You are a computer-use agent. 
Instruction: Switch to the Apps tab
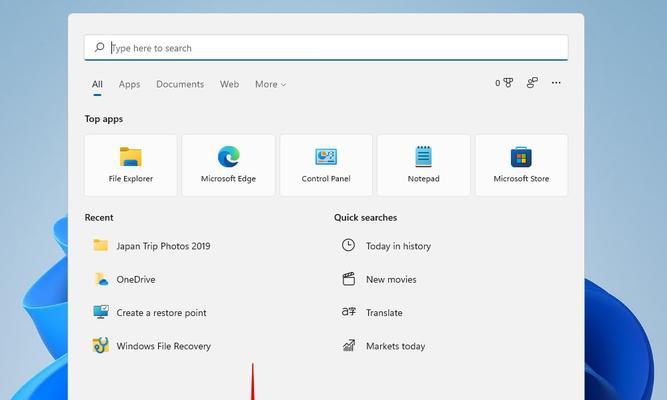(129, 84)
